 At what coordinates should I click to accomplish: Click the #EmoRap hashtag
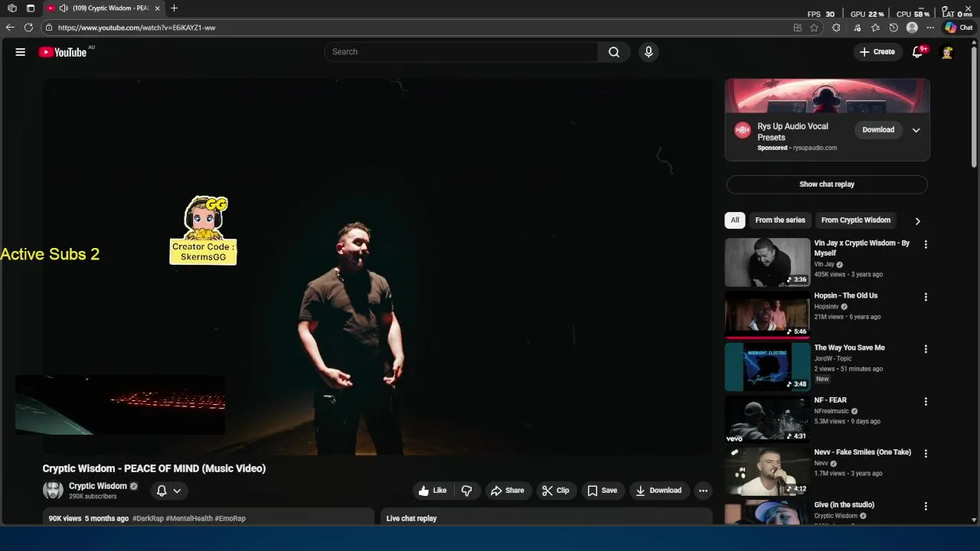coord(230,519)
